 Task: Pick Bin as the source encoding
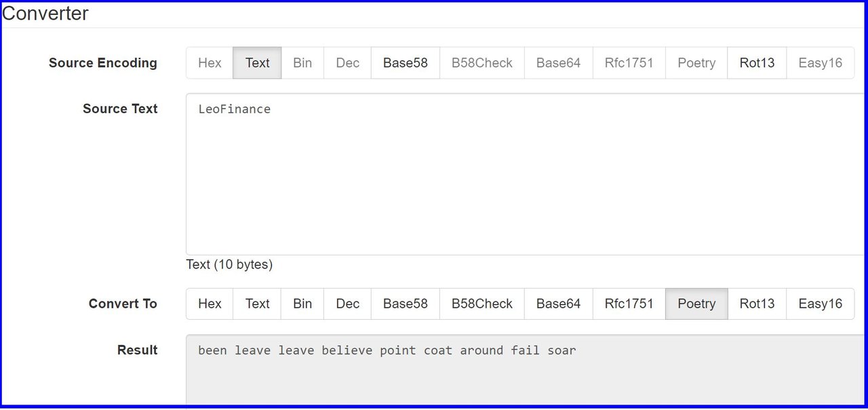click(302, 63)
